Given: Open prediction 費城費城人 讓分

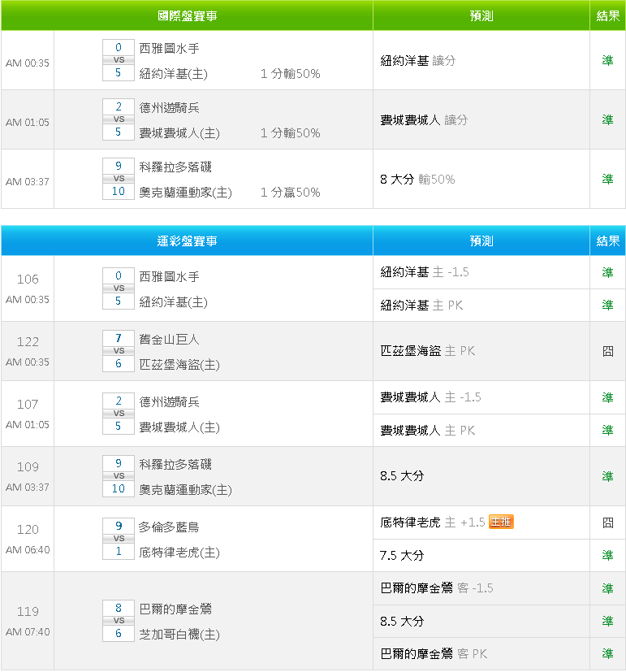Looking at the screenshot, I should click(x=424, y=119).
